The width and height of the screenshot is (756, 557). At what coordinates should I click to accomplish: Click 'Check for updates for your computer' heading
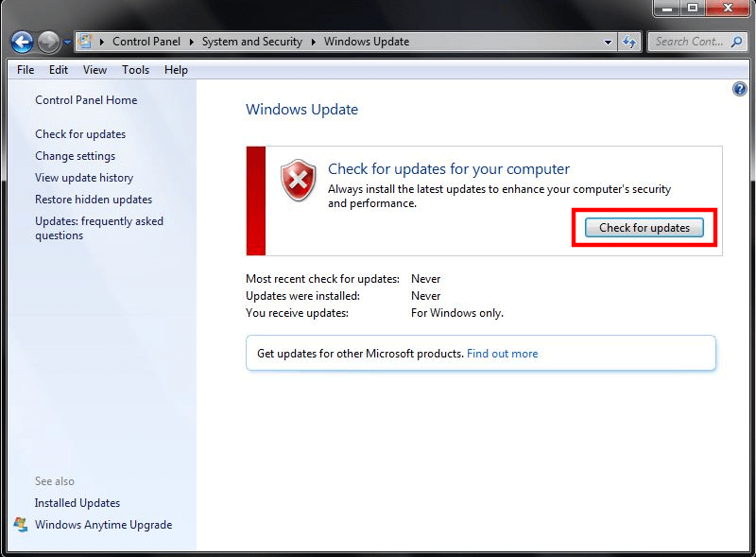point(448,169)
